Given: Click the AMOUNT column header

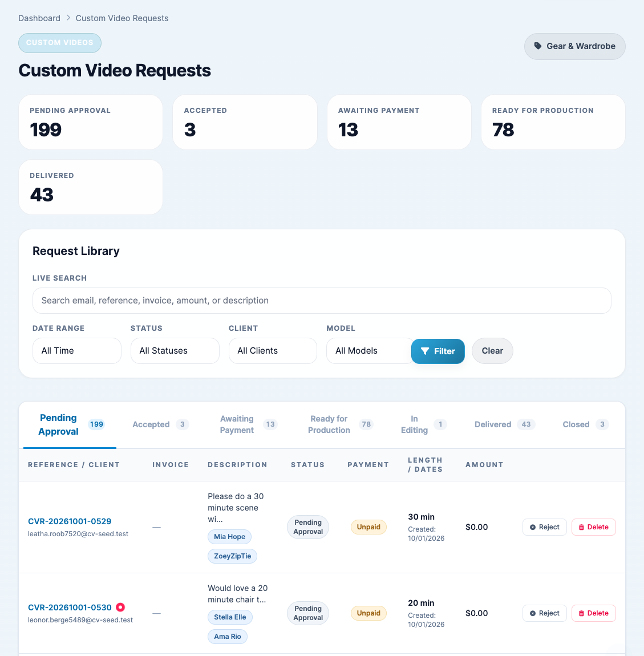Looking at the screenshot, I should [485, 465].
